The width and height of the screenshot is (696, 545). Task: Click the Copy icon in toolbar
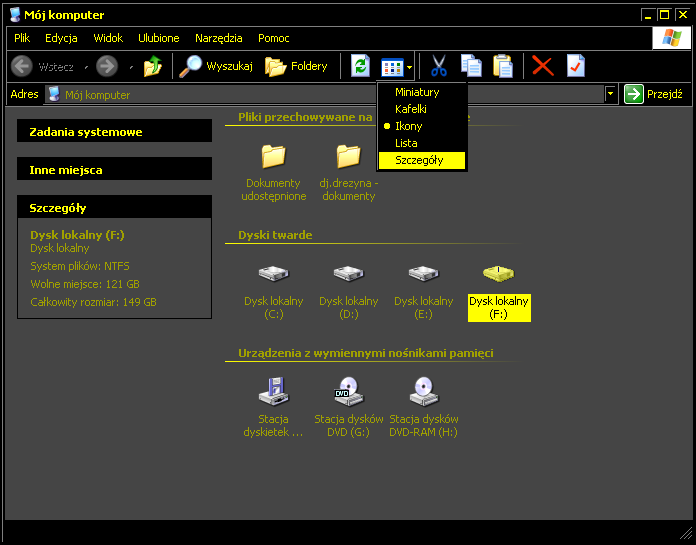pos(471,67)
